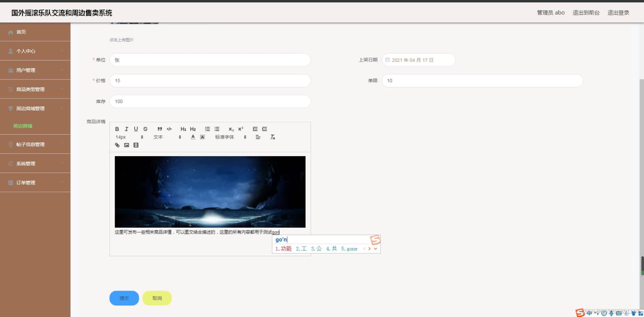Clear text formatting in editor
The width and height of the screenshot is (644, 317).
tap(273, 137)
